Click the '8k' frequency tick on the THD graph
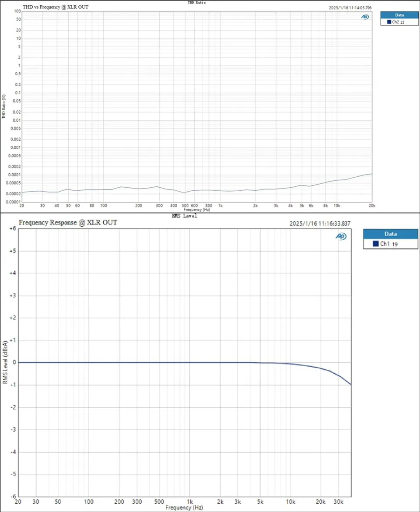 click(x=325, y=206)
